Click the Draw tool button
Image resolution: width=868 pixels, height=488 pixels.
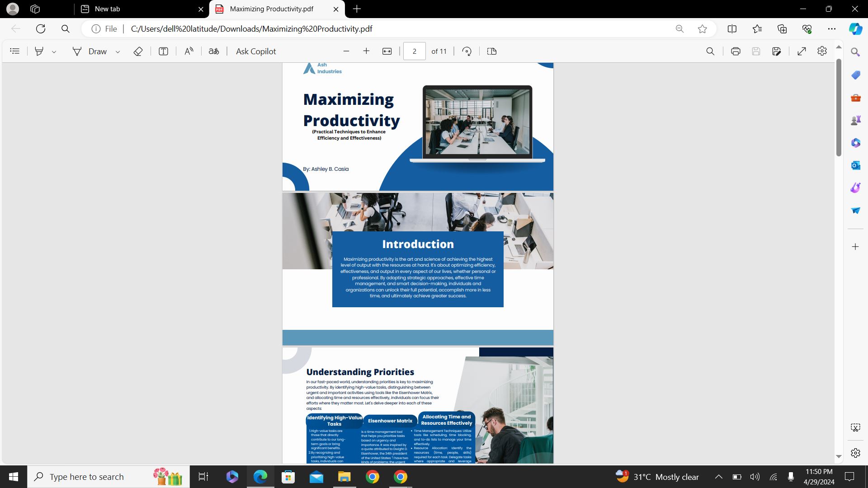coord(90,51)
